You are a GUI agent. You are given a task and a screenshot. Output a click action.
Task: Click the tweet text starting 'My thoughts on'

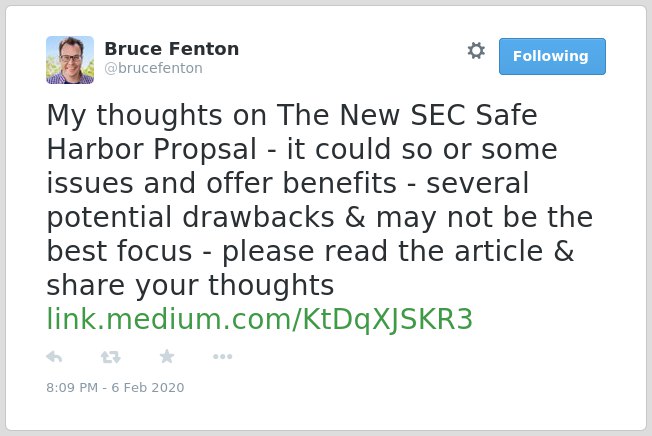click(x=319, y=200)
